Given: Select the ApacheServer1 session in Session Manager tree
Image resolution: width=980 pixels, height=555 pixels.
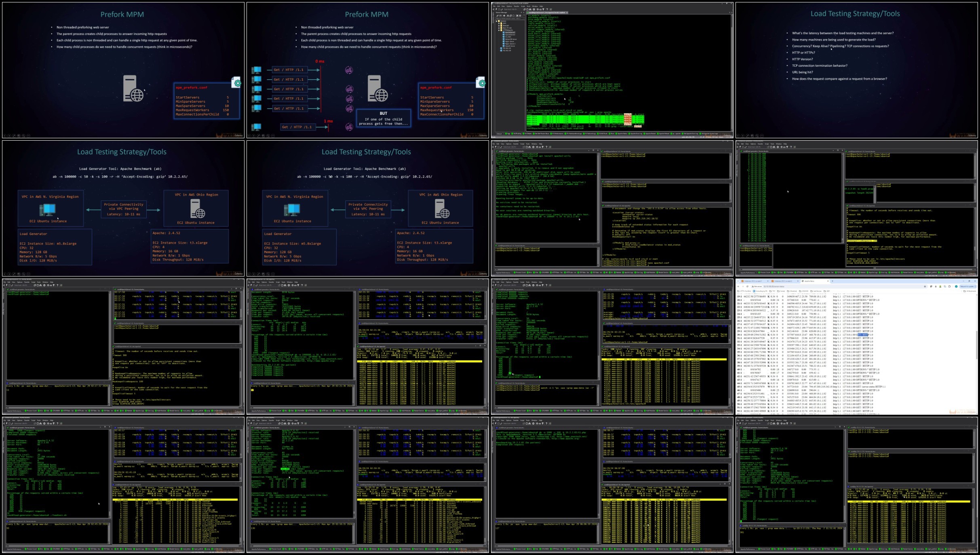Looking at the screenshot, I should 510,32.
